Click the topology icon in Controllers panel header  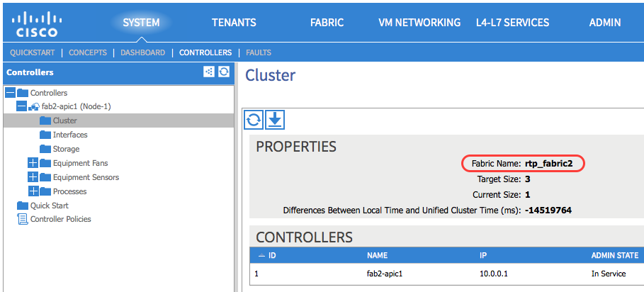[209, 72]
